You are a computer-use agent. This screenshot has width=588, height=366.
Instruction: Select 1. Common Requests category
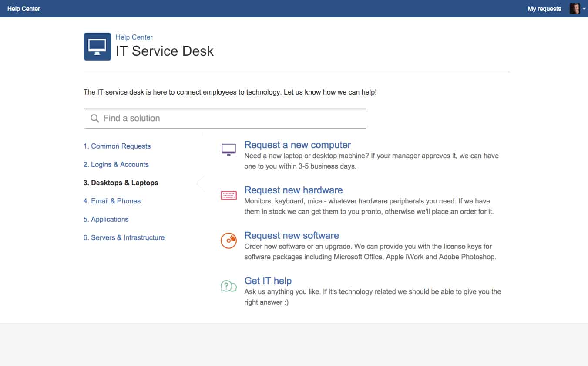click(117, 146)
